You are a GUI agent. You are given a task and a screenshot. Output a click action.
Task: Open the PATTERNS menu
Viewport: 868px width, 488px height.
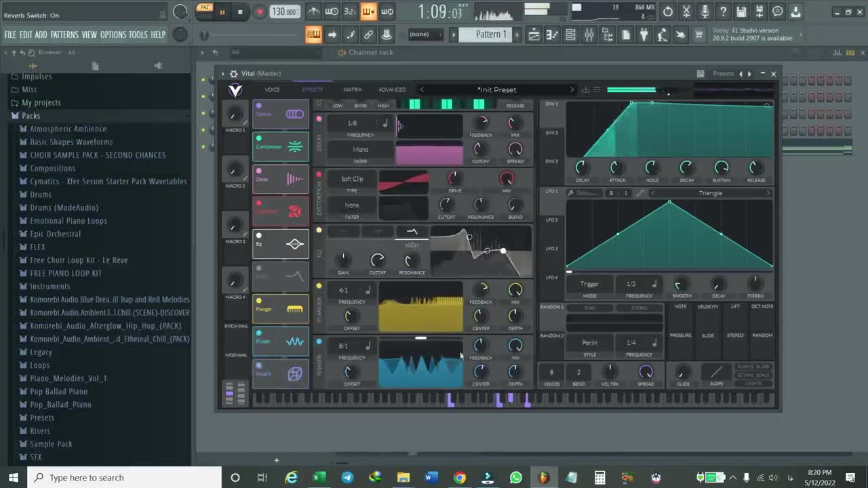pos(64,35)
